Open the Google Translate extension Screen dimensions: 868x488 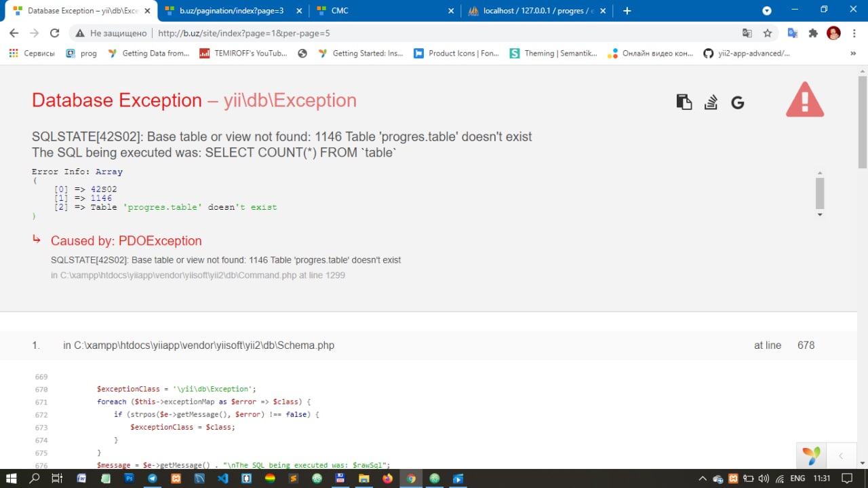coord(792,33)
